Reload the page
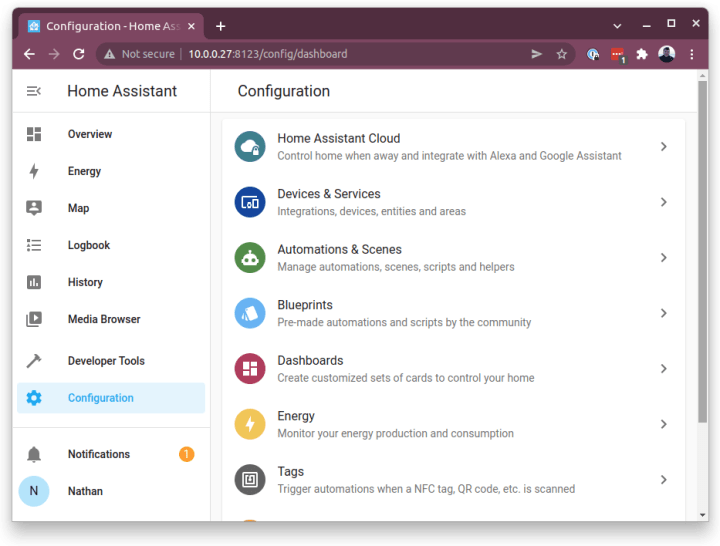The image size is (720, 546). click(79, 54)
